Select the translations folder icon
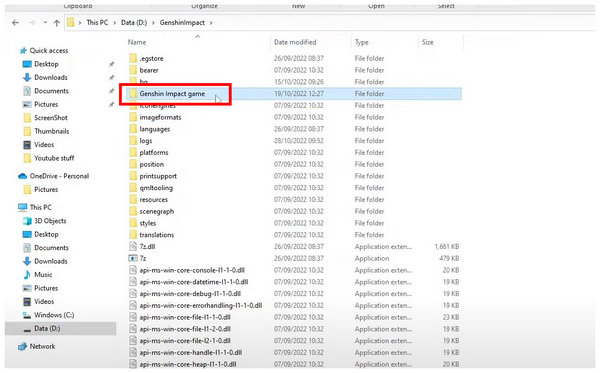Image resolution: width=600 pixels, height=373 pixels. pyautogui.click(x=133, y=235)
